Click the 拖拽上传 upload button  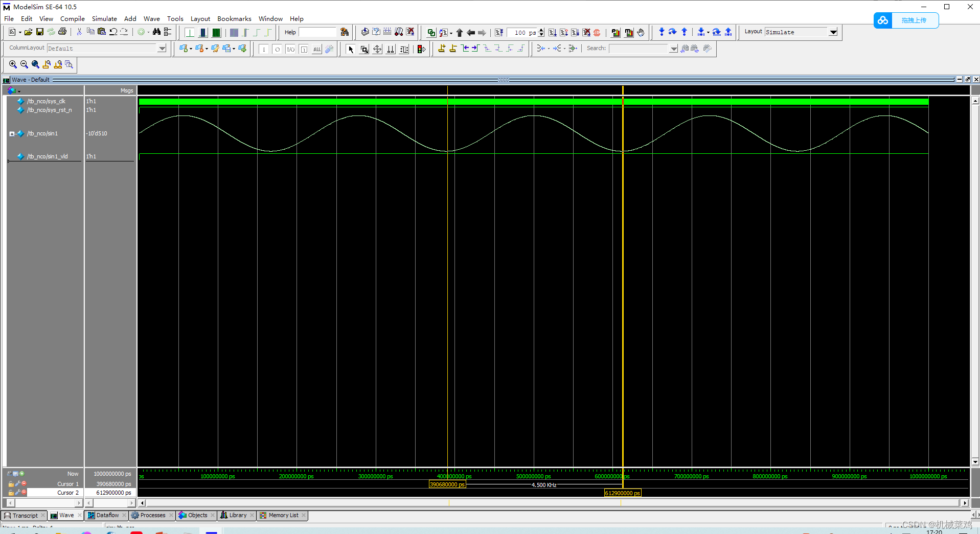coord(915,20)
